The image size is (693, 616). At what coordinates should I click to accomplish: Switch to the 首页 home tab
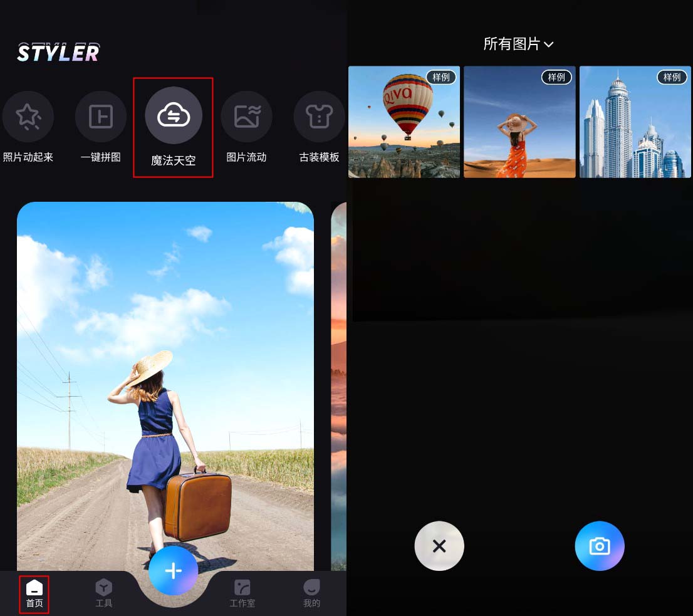pos(34,592)
